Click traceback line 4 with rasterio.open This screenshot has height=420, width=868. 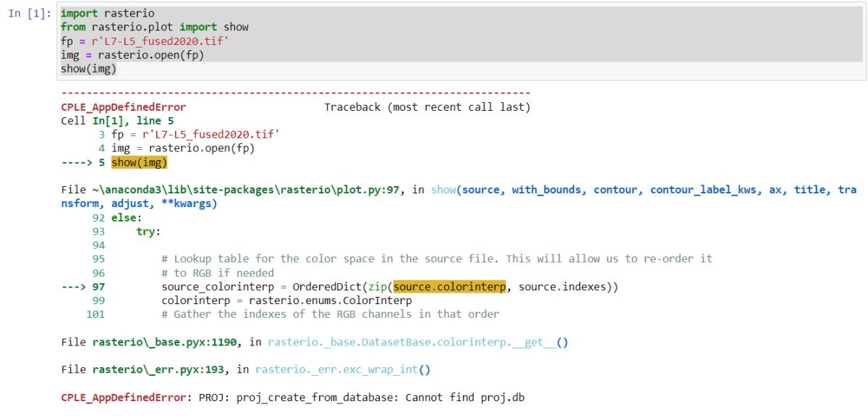coord(176,148)
